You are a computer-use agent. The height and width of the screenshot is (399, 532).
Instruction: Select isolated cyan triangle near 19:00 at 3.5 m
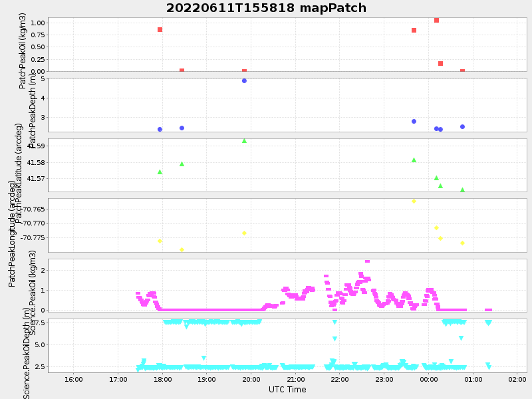coord(203,358)
